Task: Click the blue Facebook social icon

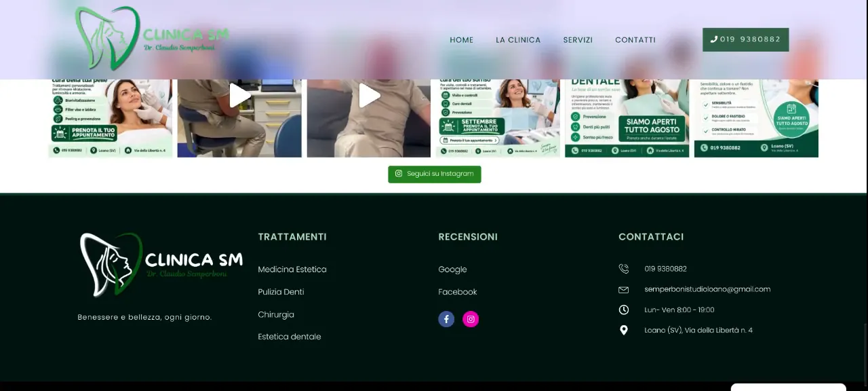Action: point(446,319)
